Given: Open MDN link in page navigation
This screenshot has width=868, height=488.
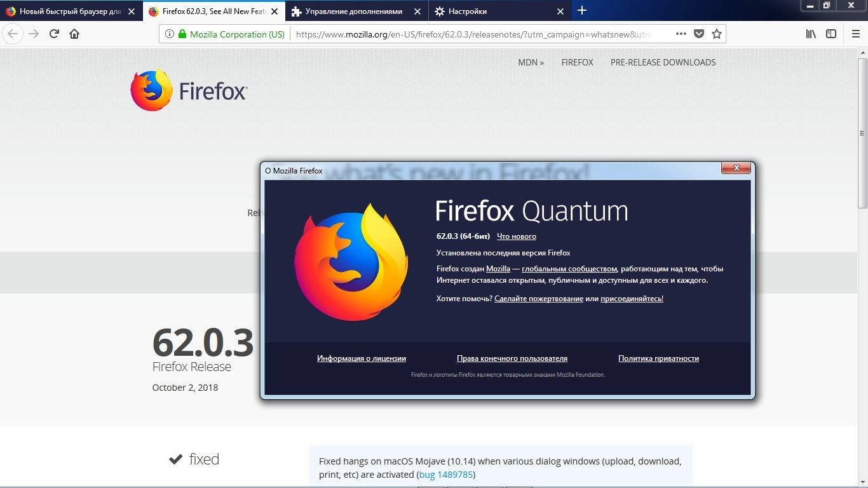Looking at the screenshot, I should tap(531, 62).
